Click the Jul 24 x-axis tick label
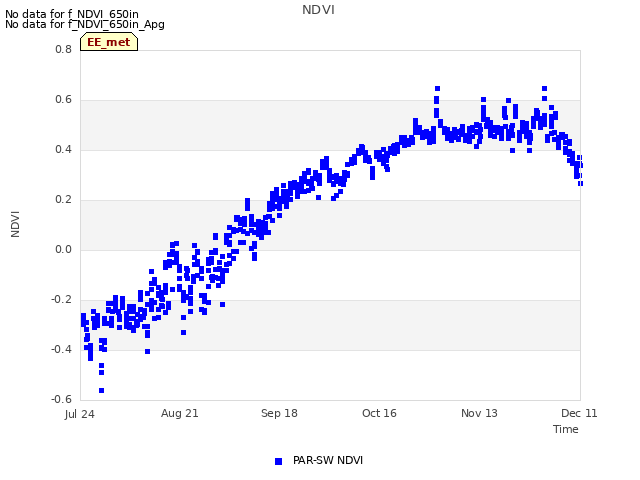Viewport: 640px width, 480px height. (x=80, y=414)
